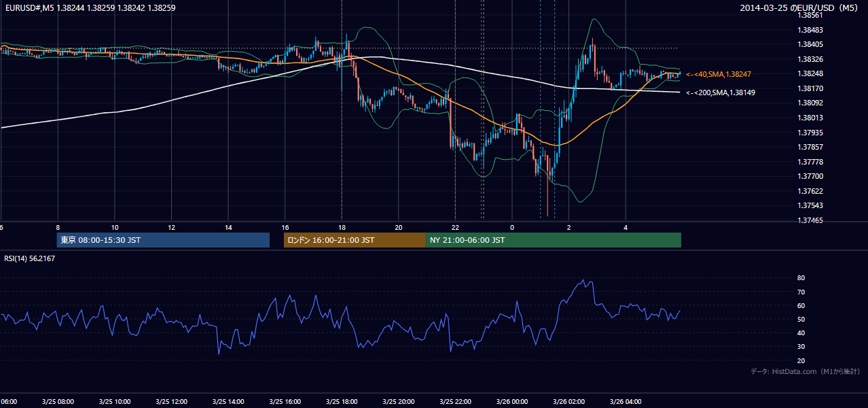
Task: Click the '2014-03-25 のEUR/USD (M5)' chart title
Action: click(800, 7)
